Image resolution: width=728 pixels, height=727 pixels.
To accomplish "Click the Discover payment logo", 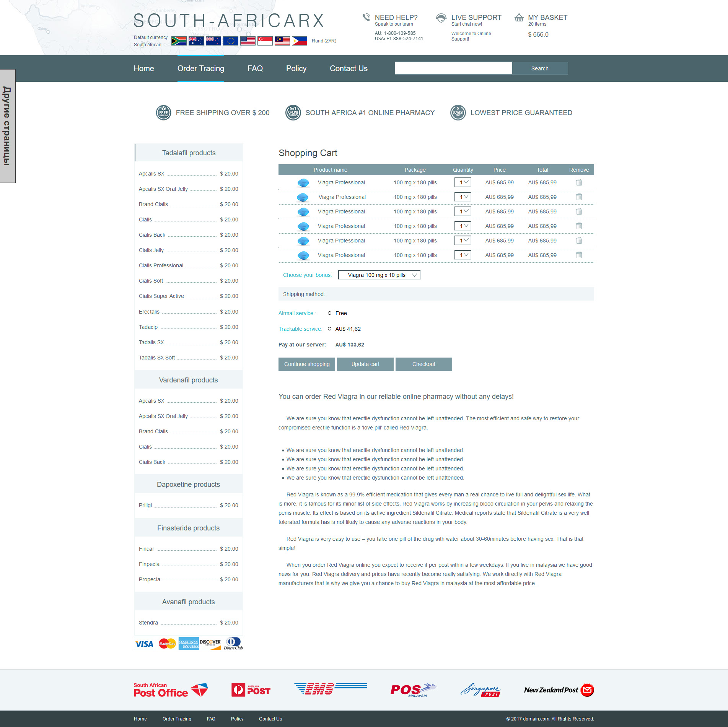I will (210, 643).
